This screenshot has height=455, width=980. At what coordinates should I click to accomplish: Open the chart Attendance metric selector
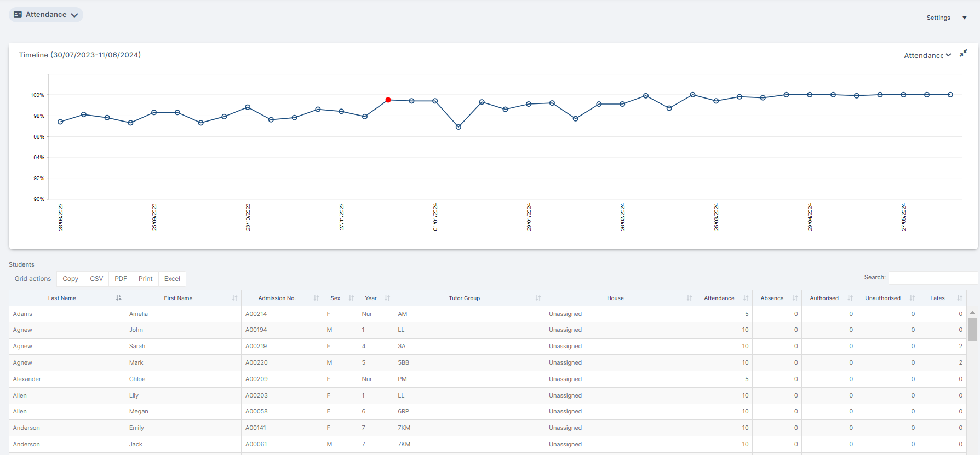(x=927, y=55)
